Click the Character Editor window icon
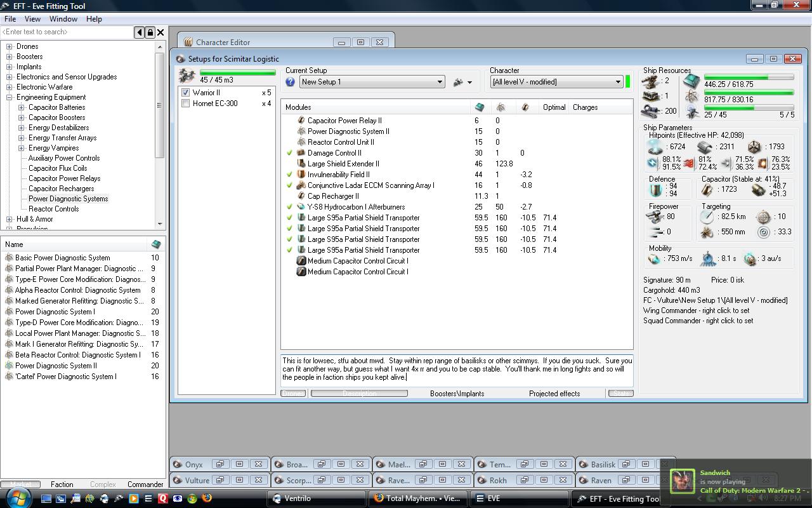 coord(188,43)
